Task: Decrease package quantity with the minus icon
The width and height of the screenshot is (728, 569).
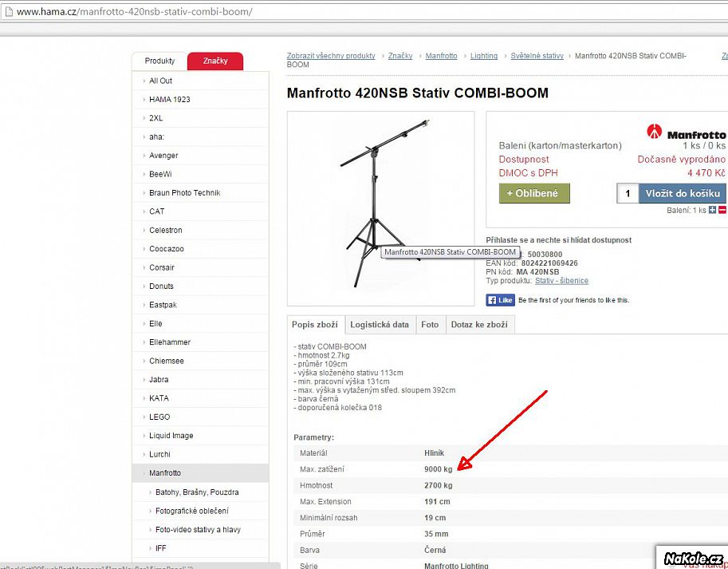Action: coord(722,211)
